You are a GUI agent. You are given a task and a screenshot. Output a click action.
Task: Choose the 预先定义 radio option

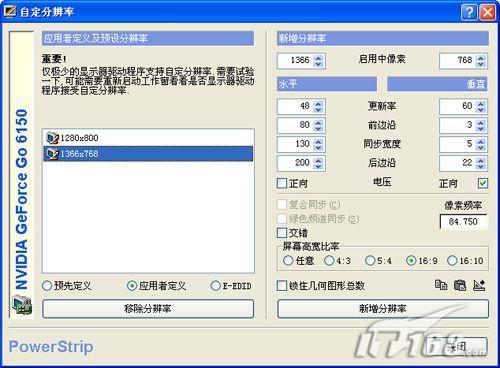point(47,286)
